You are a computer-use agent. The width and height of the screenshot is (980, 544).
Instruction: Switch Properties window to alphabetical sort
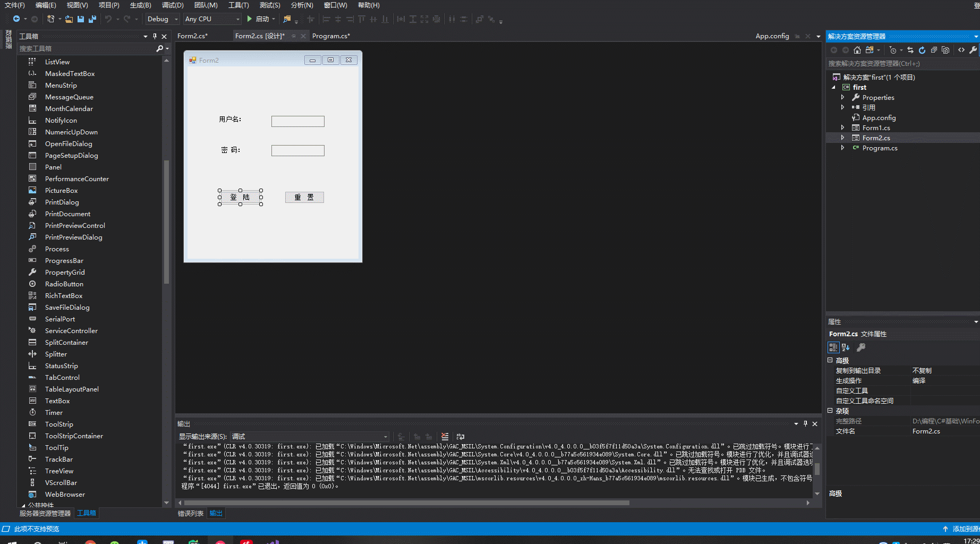(846, 347)
